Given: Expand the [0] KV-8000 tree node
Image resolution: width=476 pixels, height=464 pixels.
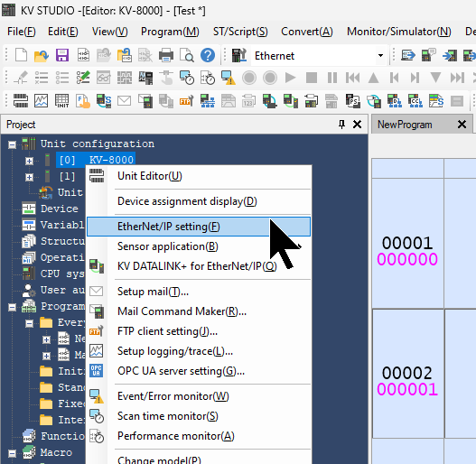Looking at the screenshot, I should click(x=29, y=161).
